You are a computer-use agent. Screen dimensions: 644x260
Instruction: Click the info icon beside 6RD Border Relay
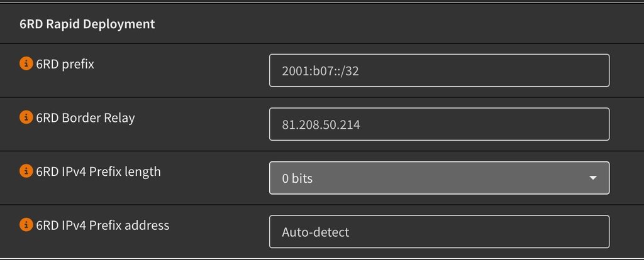[x=26, y=117]
